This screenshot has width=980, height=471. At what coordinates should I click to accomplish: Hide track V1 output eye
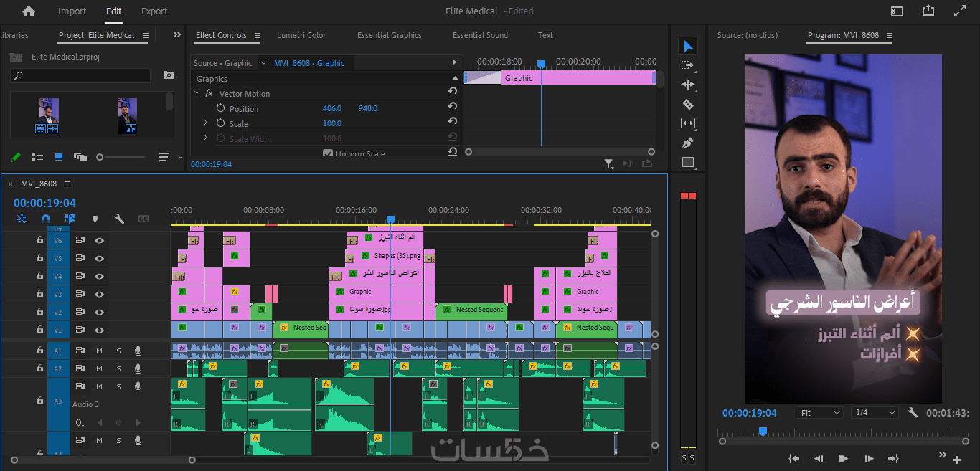pyautogui.click(x=100, y=330)
